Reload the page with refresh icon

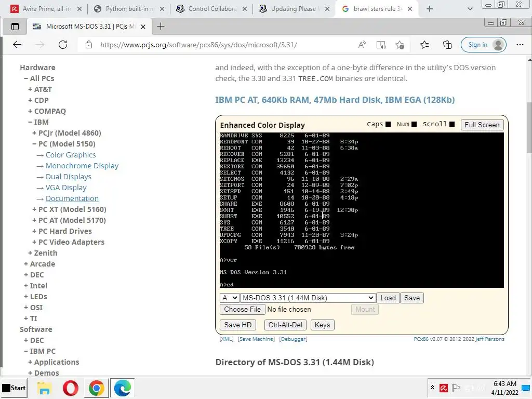63,45
